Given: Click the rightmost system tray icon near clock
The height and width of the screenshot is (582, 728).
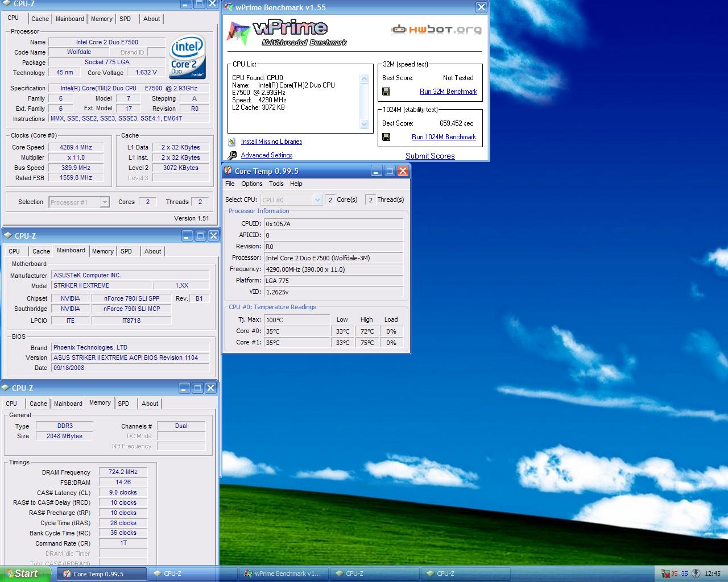Looking at the screenshot, I should click(x=696, y=573).
